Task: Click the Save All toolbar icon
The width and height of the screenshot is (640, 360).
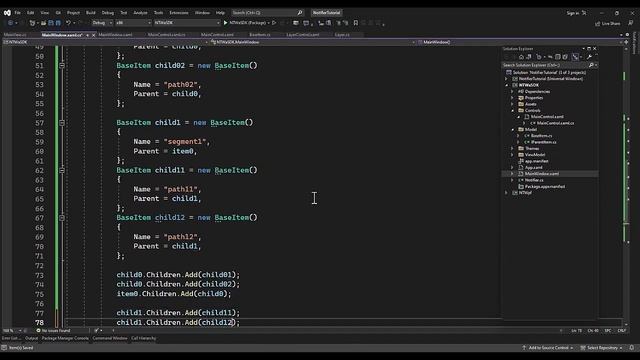Action: click(x=58, y=23)
